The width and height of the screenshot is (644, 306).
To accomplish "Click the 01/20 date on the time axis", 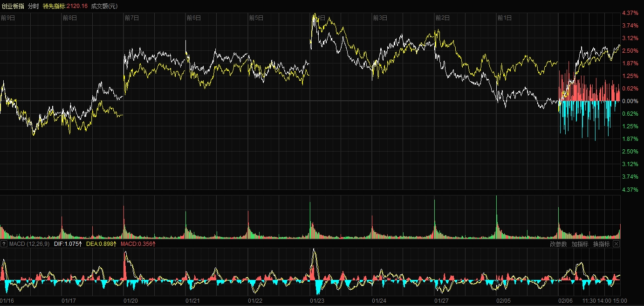I will (x=131, y=301).
